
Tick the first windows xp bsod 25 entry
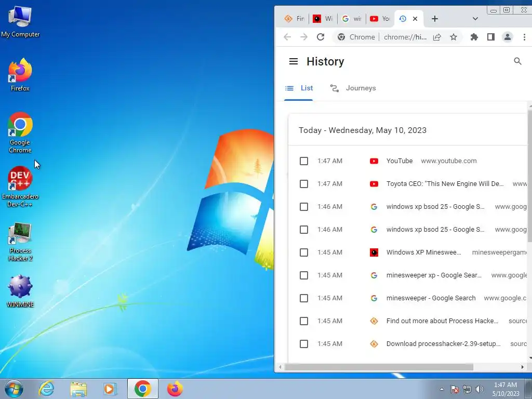[x=303, y=207]
